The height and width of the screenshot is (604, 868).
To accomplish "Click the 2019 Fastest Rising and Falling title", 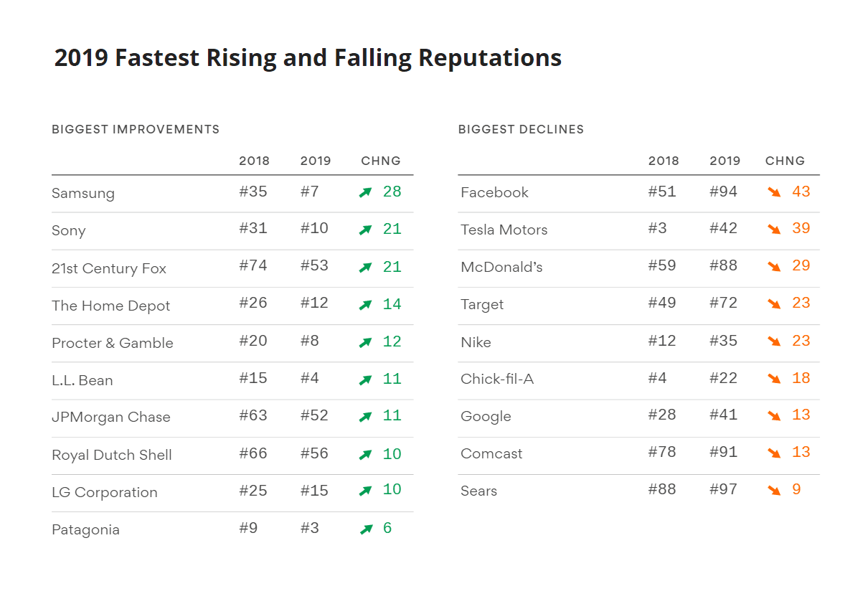I will click(x=308, y=57).
